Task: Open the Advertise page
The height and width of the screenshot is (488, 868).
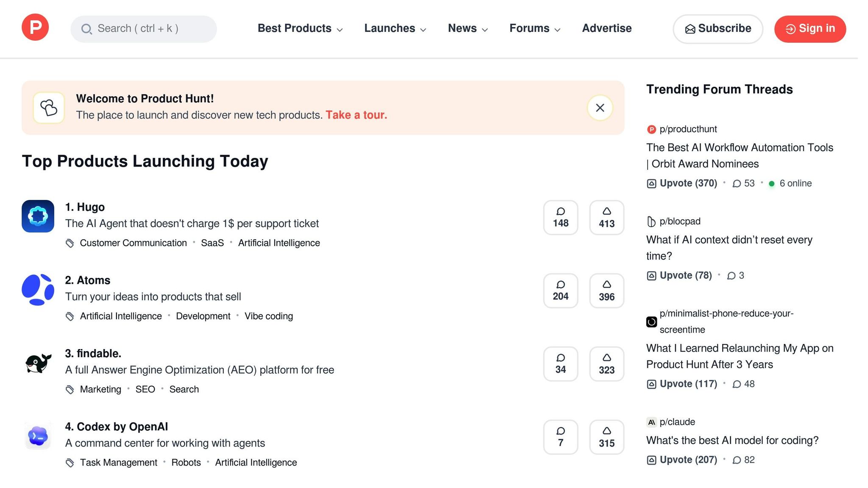Action: (607, 28)
